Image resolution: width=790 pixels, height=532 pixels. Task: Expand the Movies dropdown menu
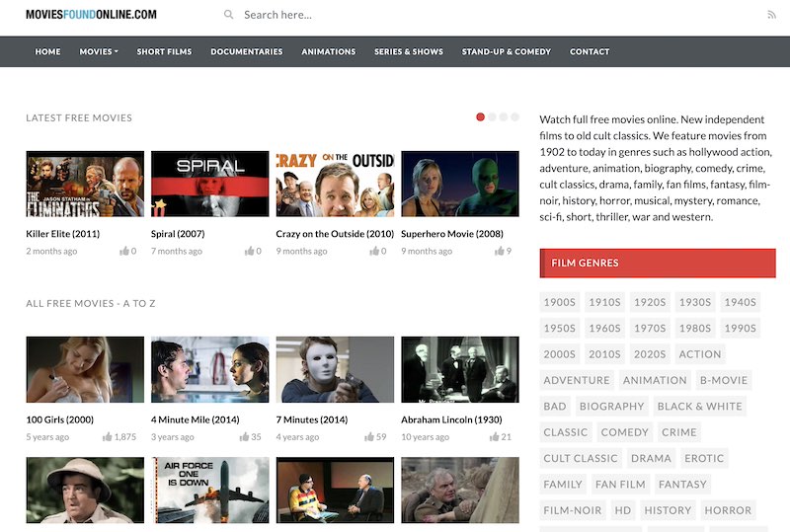tap(99, 51)
